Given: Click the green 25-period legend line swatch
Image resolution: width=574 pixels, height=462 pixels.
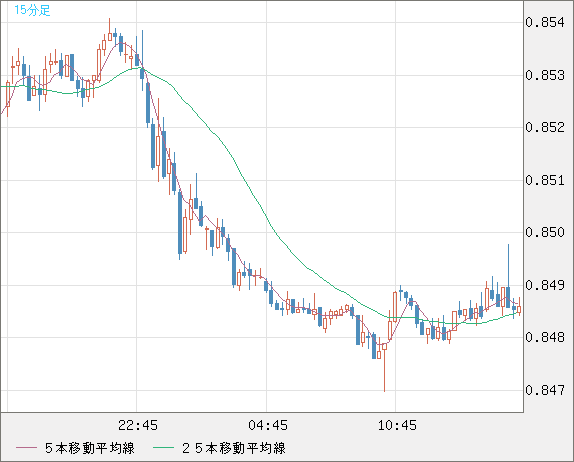Looking at the screenshot, I should click(x=163, y=448).
